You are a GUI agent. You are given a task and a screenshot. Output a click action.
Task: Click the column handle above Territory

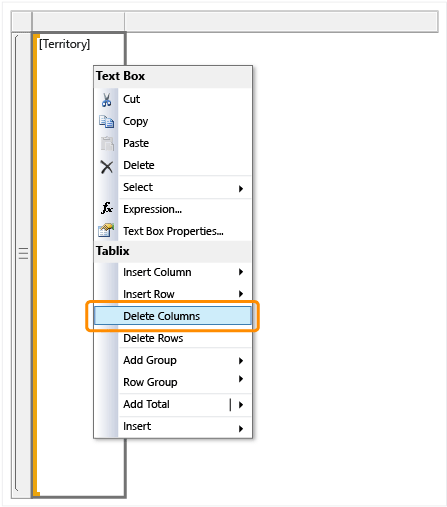point(78,21)
